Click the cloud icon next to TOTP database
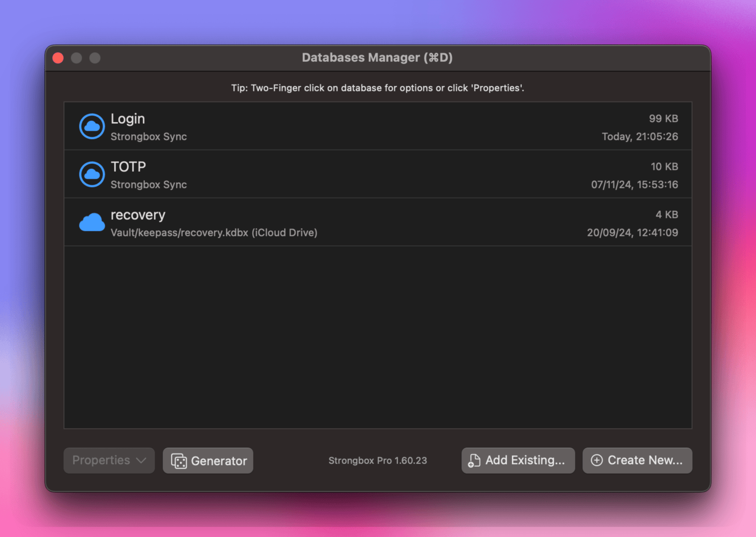This screenshot has width=756, height=537. [x=91, y=174]
